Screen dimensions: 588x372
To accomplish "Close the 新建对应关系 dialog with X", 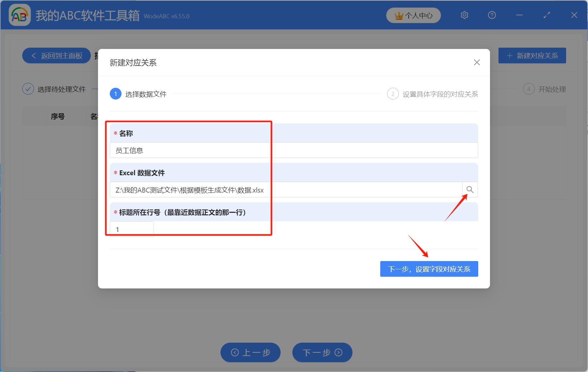I will [x=477, y=62].
